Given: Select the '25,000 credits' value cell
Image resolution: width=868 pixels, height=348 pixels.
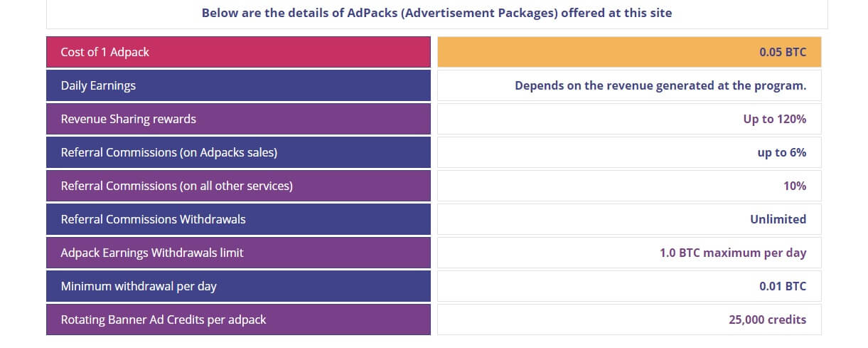Looking at the screenshot, I should click(767, 320).
